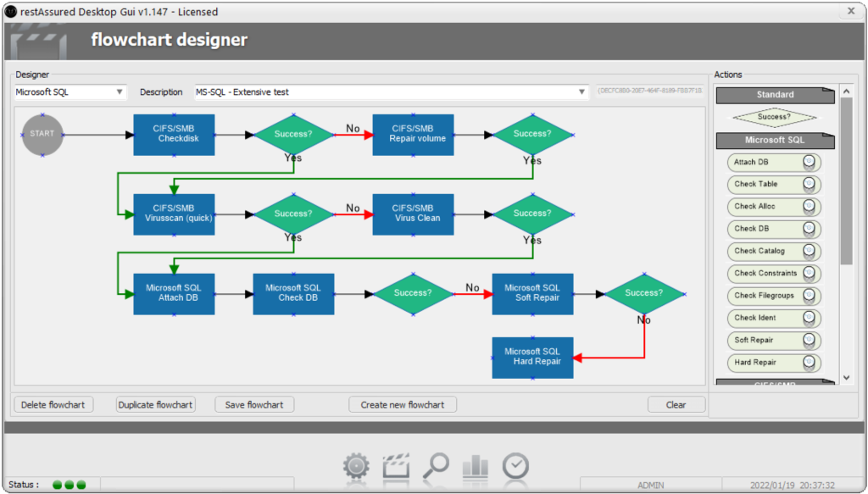Screen dimensions: 868x494
Task: Click the clapperboard icon in bottom dock
Action: 397,466
